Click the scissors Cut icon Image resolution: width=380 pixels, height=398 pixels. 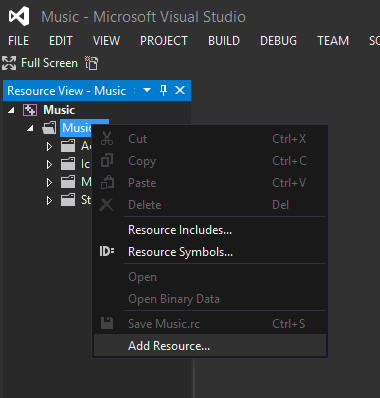point(107,138)
